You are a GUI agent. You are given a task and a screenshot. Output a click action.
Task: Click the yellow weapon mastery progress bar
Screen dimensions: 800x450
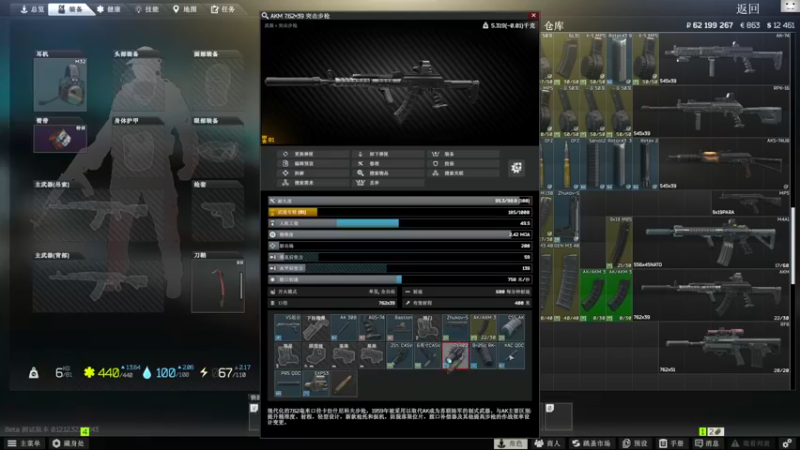coord(399,212)
